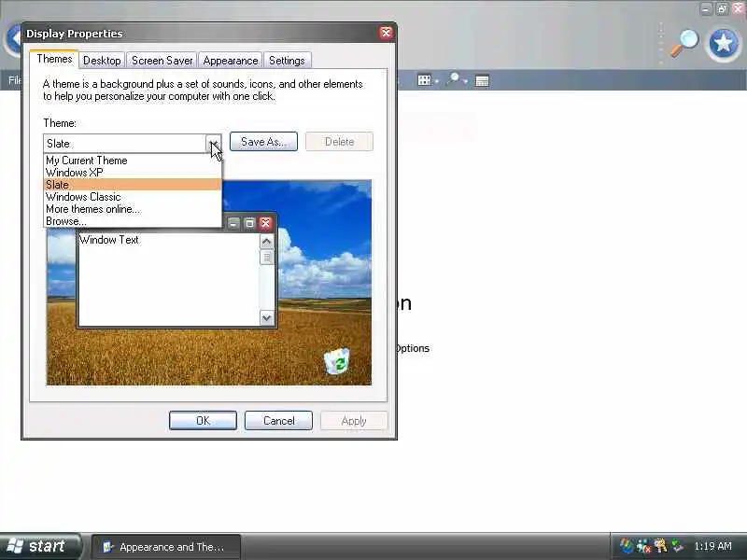This screenshot has height=560, width=747.
Task: Click the 1:19 AM taskbar clock
Action: pyautogui.click(x=712, y=546)
